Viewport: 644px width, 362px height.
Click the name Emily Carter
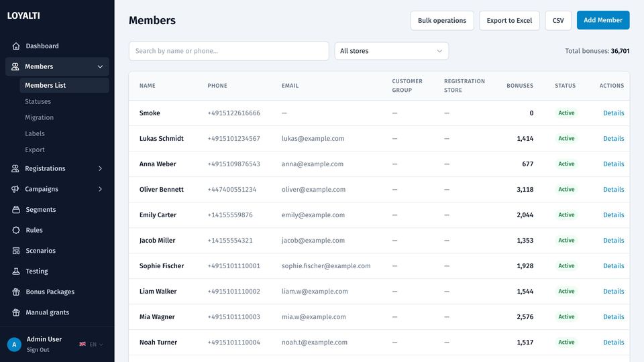pos(158,215)
